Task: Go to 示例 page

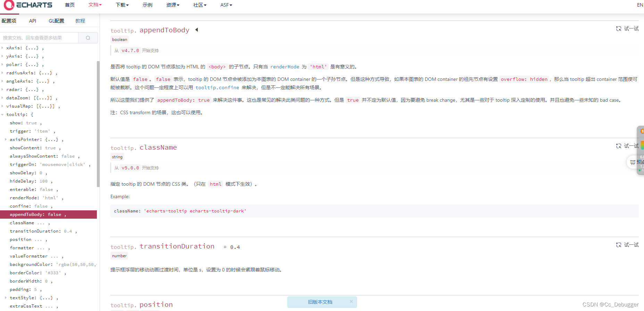Action: point(148,5)
